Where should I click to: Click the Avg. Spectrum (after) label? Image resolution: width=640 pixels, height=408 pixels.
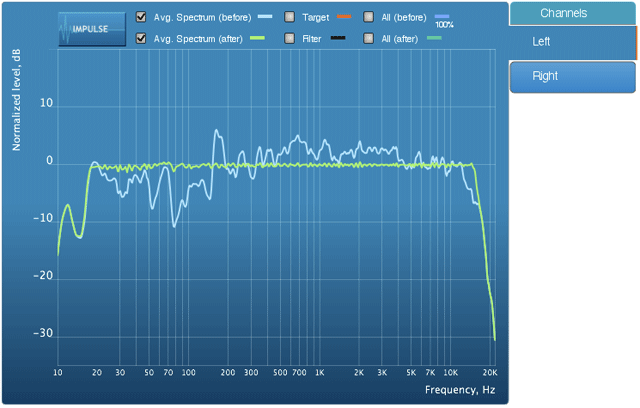coord(198,39)
